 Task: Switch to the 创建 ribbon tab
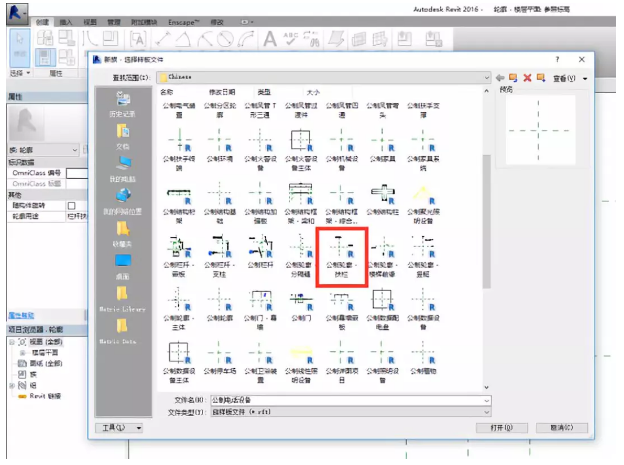click(42, 22)
